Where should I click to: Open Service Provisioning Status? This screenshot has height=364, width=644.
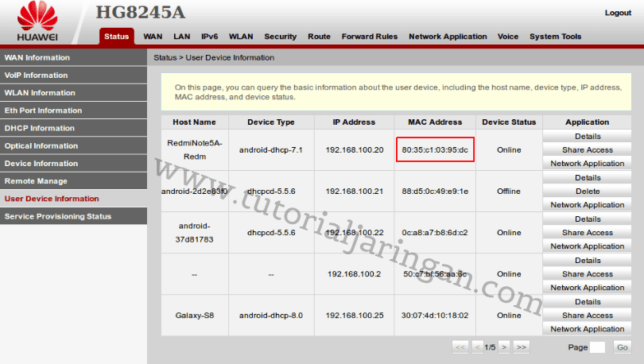[73, 216]
